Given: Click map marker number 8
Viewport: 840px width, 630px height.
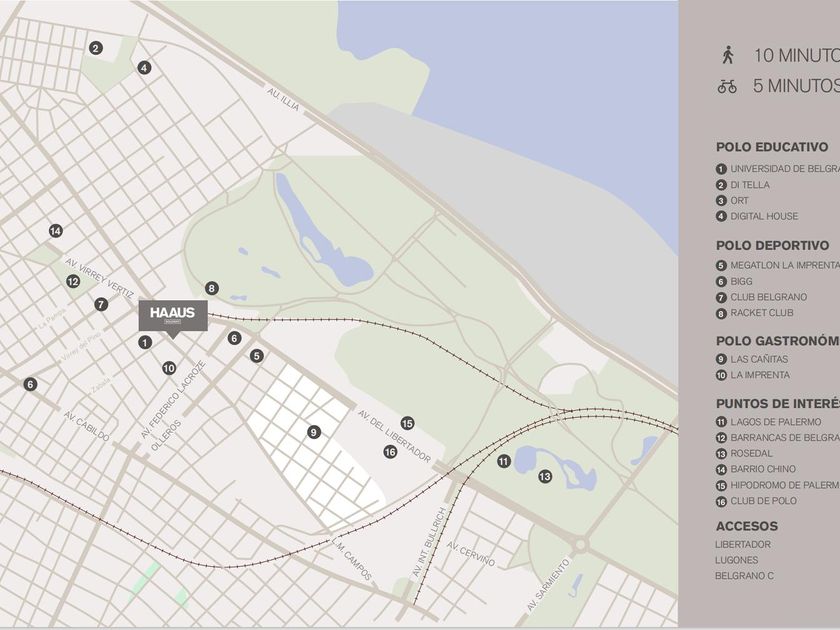Looking at the screenshot, I should 212,288.
